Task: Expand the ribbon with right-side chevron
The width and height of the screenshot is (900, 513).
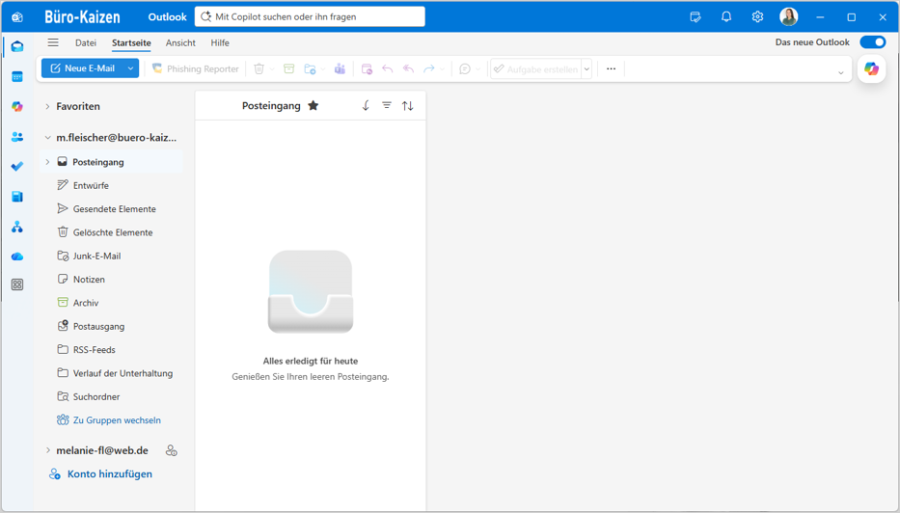Action: pos(840,72)
